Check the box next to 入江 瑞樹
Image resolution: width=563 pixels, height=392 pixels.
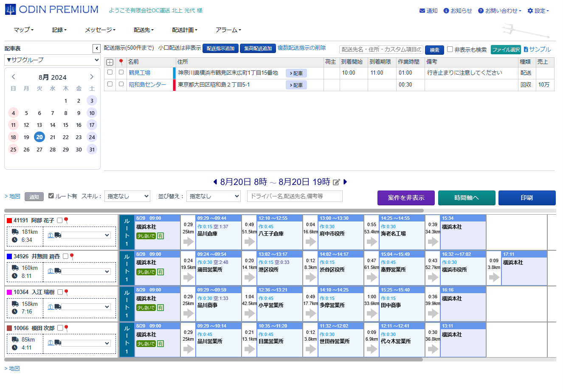(x=60, y=292)
